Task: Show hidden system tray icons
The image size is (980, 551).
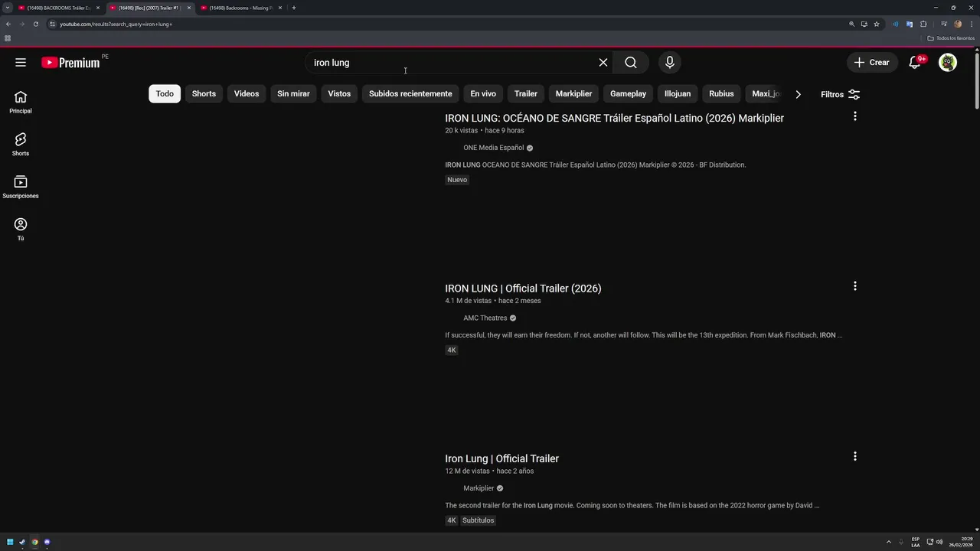Action: pos(889,542)
